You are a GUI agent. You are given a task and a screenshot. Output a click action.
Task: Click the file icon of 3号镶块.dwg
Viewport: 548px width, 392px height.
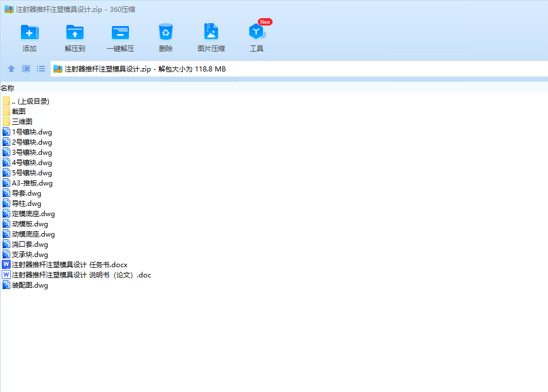(6, 152)
